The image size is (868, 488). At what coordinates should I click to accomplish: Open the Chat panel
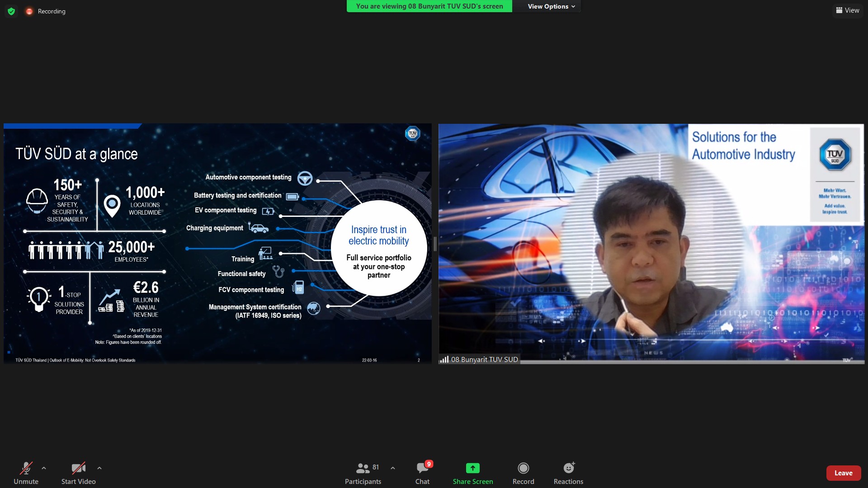423,473
